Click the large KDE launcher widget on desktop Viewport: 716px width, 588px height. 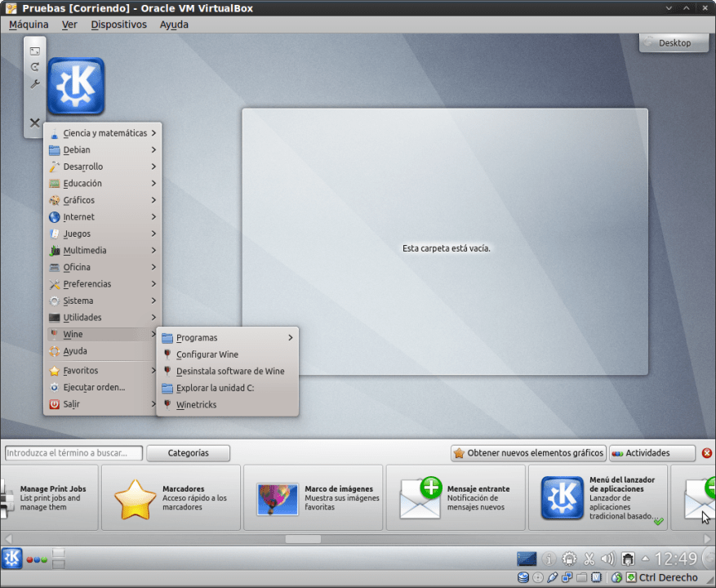(76, 86)
